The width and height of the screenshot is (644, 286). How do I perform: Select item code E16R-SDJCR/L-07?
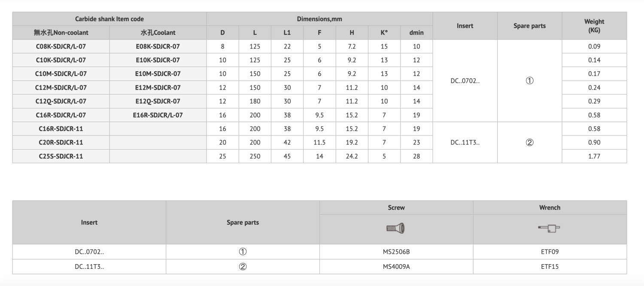point(158,115)
